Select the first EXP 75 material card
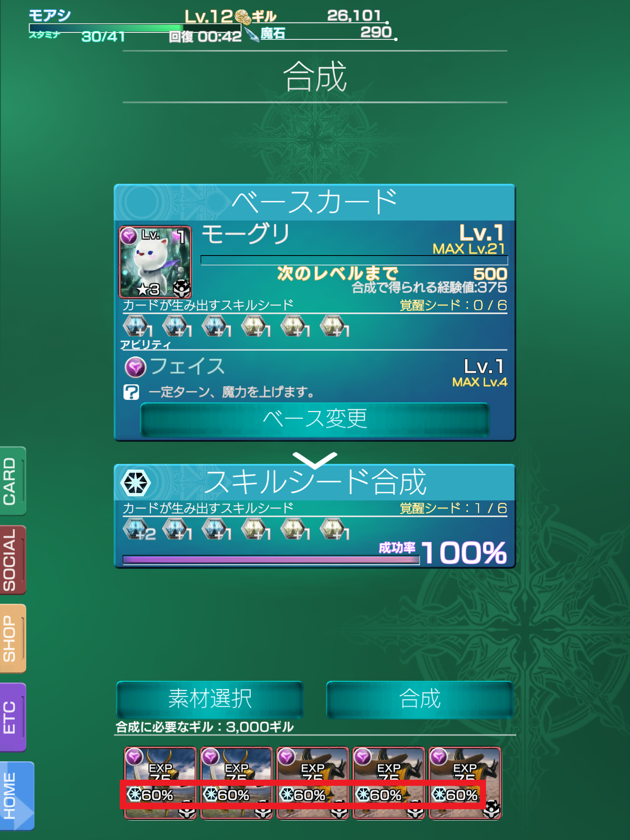Viewport: 630px width, 840px height. click(x=160, y=783)
